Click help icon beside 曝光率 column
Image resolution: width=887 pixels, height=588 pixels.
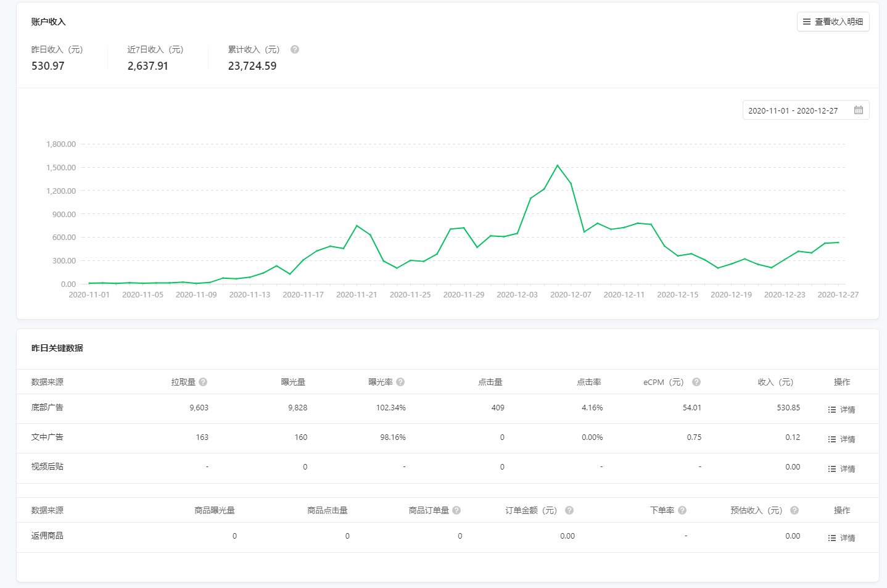[x=400, y=382]
